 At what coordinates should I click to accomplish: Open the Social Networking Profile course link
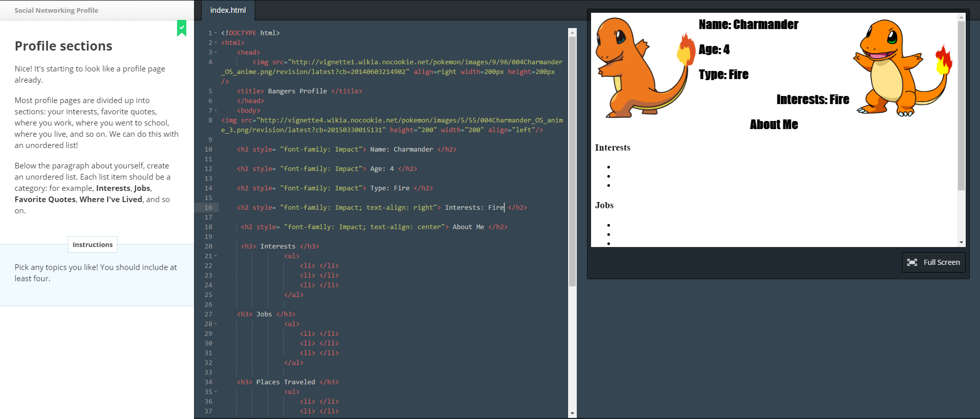(56, 10)
